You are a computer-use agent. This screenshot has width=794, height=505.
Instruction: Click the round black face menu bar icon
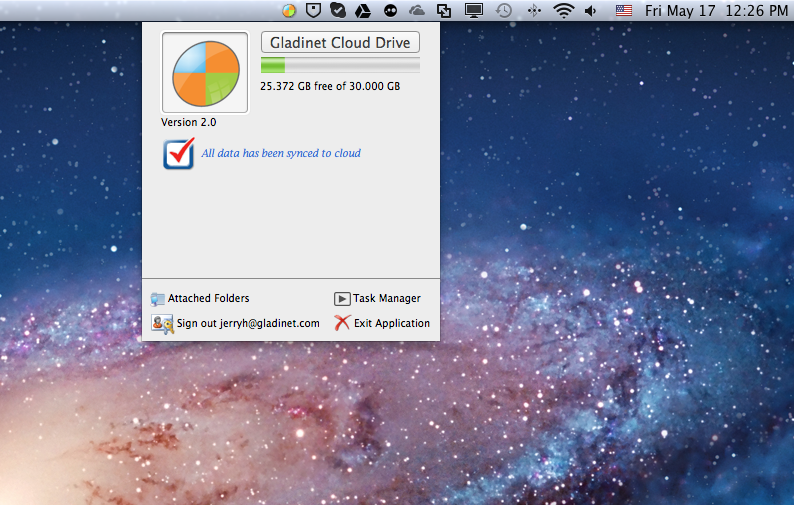click(x=390, y=11)
